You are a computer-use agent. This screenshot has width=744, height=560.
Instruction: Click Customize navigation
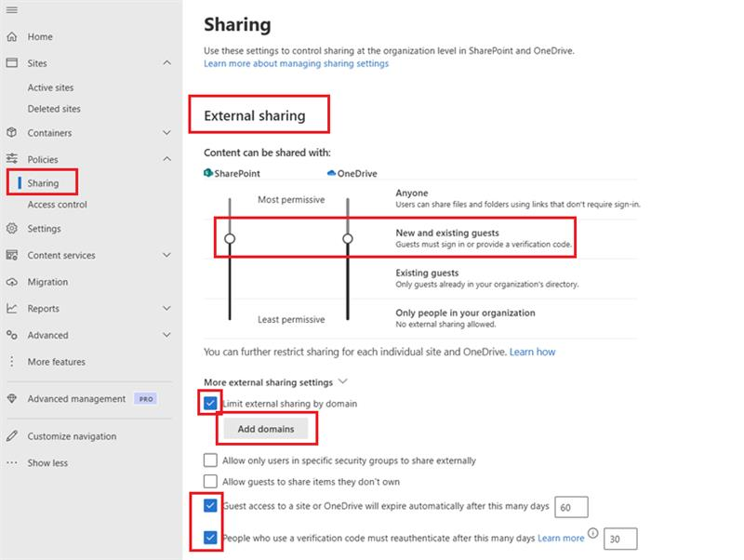[x=72, y=436]
